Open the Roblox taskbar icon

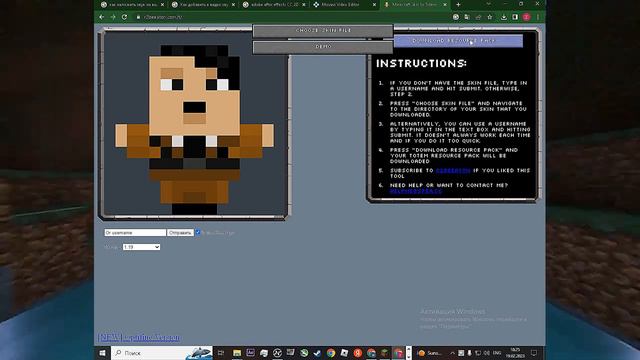coord(344,353)
